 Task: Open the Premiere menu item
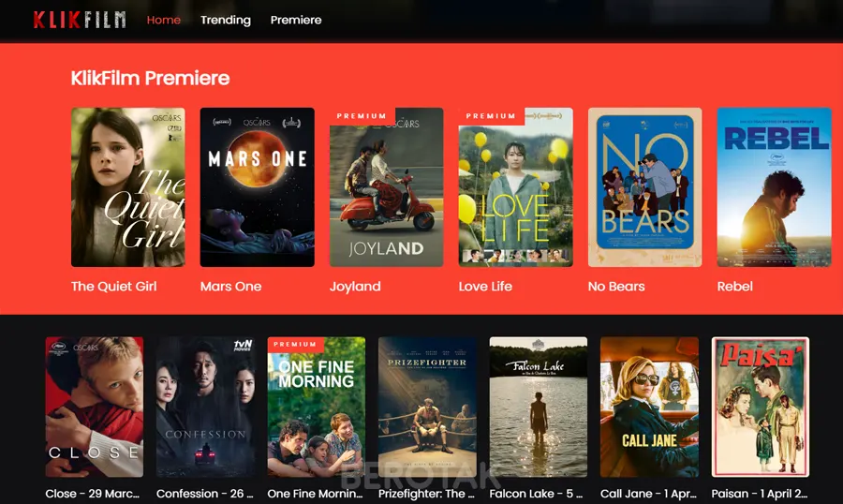point(296,20)
